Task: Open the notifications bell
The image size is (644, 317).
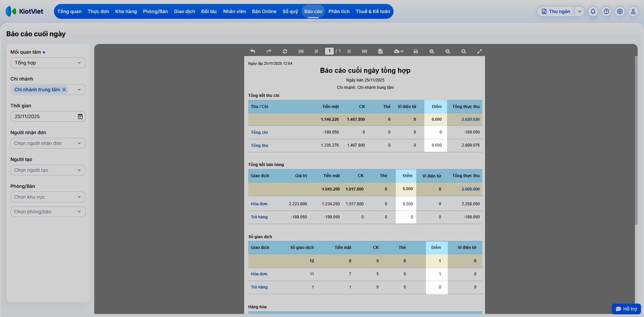Action: pos(593,11)
